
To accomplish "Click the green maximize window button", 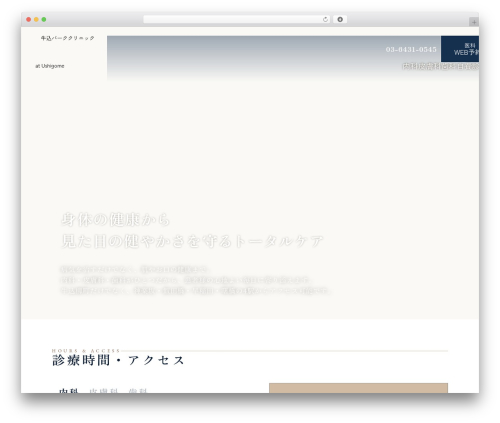I will (x=44, y=20).
